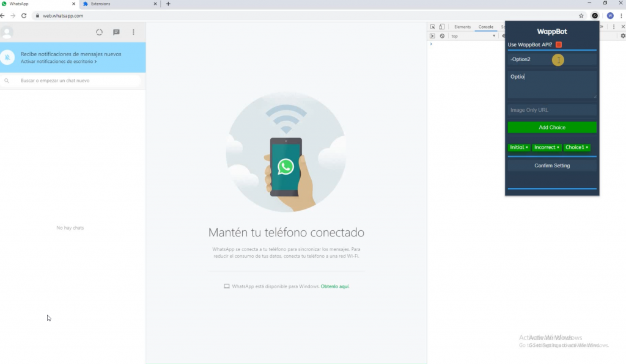626x364 pixels.
Task: Open a new chat in WhatsApp
Action: tap(116, 32)
